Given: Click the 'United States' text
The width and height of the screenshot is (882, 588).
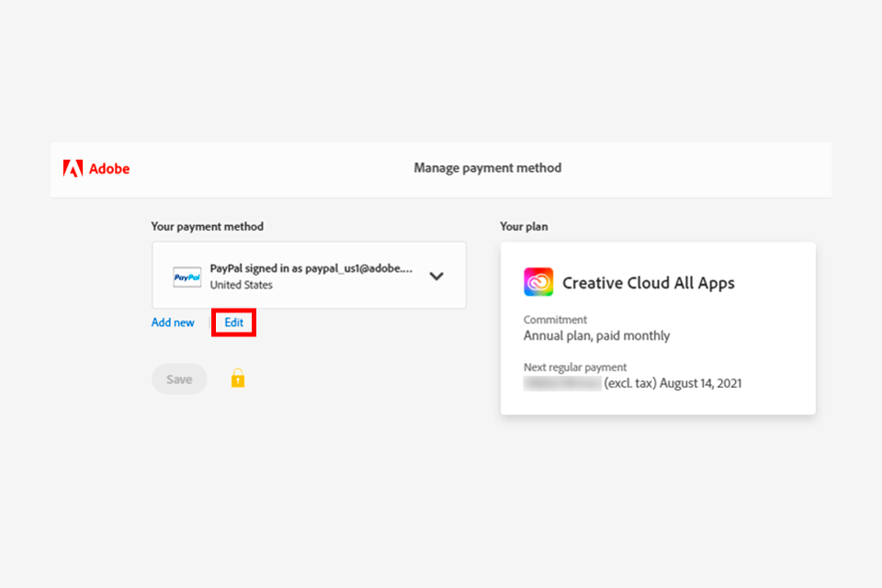Looking at the screenshot, I should coord(242,286).
